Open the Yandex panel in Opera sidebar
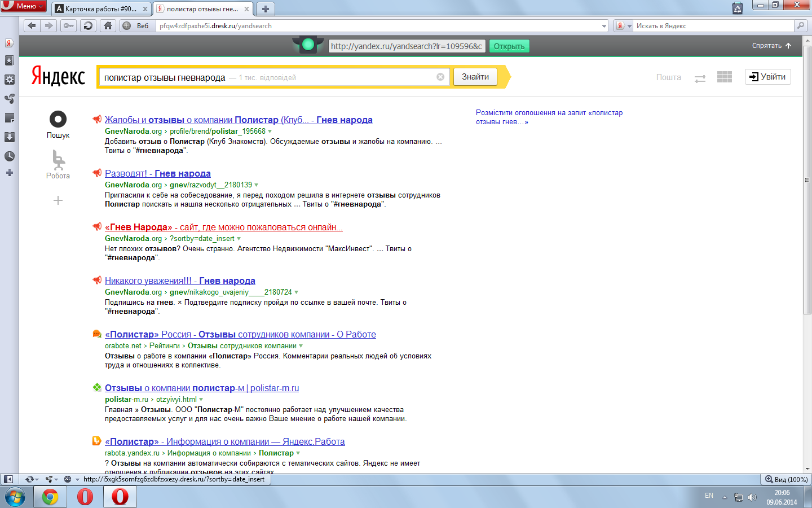The image size is (812, 508). 9,43
